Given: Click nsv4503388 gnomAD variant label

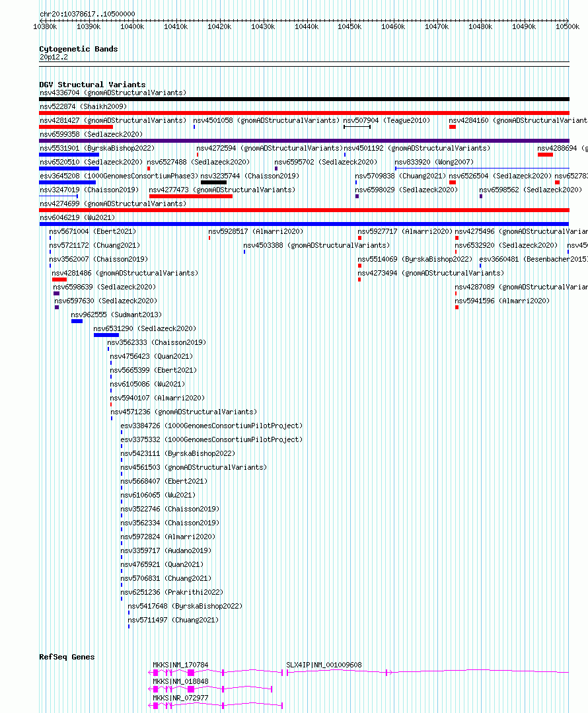Looking at the screenshot, I should coord(316,245).
